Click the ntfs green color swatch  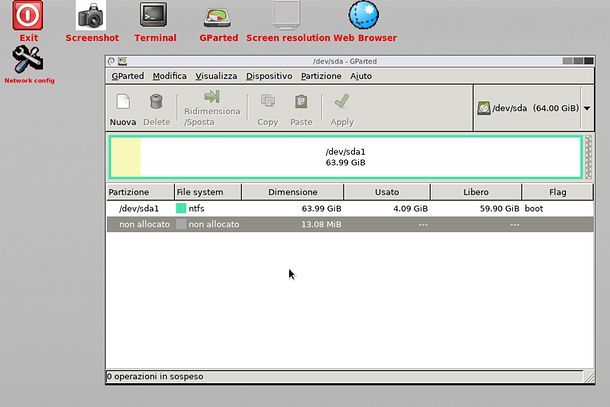(181, 208)
